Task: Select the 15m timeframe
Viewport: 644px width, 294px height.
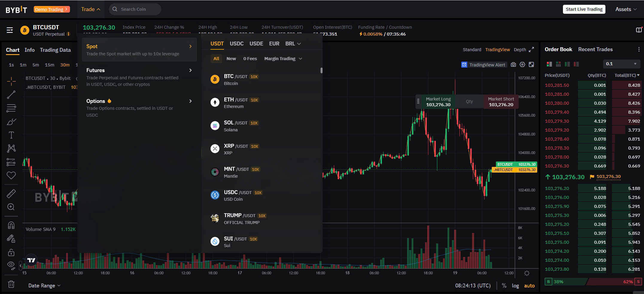Action: [50, 65]
